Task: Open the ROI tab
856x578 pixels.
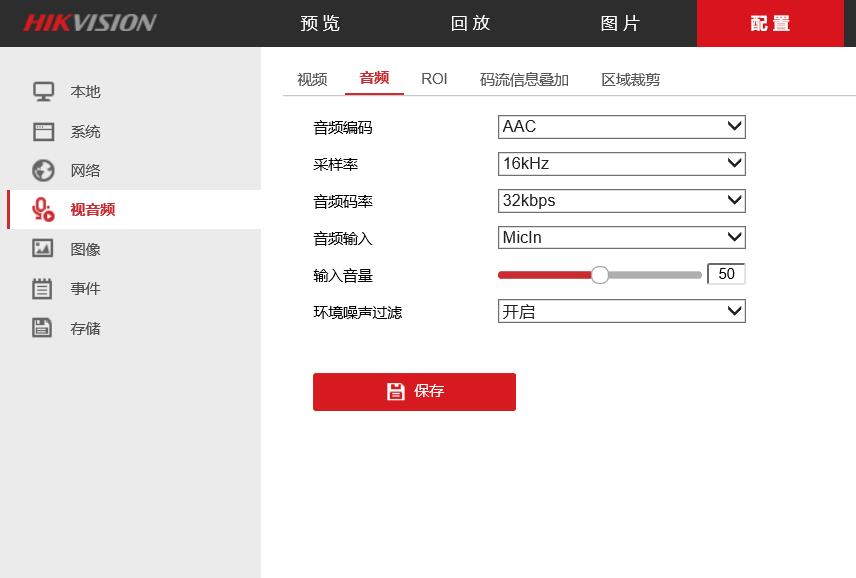Action: tap(434, 79)
